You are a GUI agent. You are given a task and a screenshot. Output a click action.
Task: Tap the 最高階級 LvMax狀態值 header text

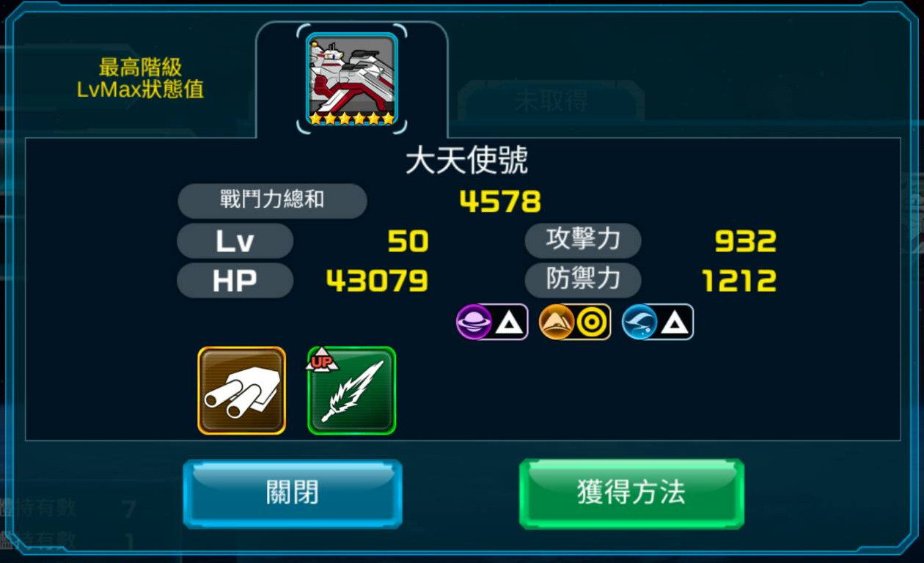coord(140,78)
